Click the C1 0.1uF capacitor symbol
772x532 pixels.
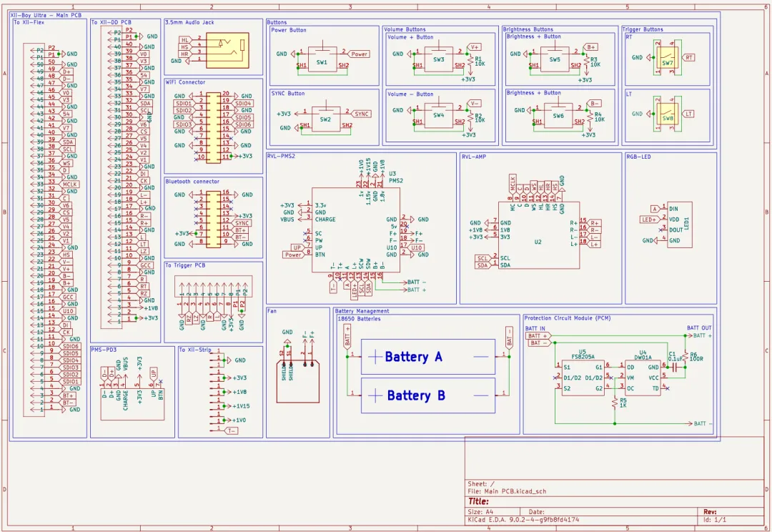[675, 367]
